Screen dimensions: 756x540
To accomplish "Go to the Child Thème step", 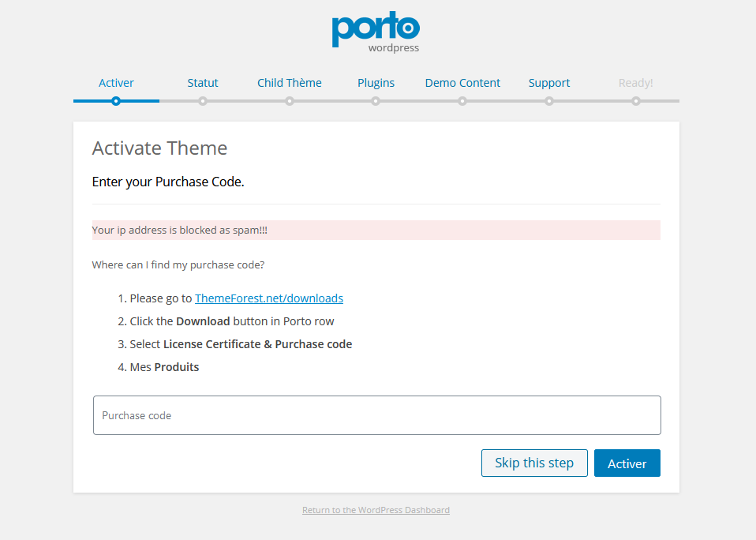I will (290, 83).
